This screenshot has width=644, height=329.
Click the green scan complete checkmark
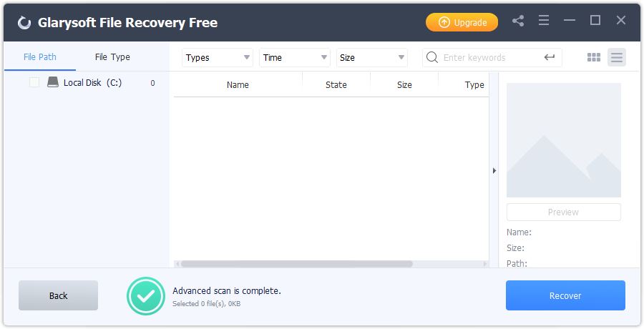[146, 295]
